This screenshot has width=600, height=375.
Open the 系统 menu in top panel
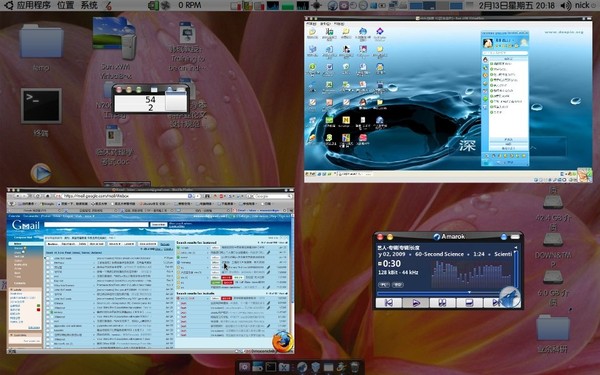coord(90,5)
